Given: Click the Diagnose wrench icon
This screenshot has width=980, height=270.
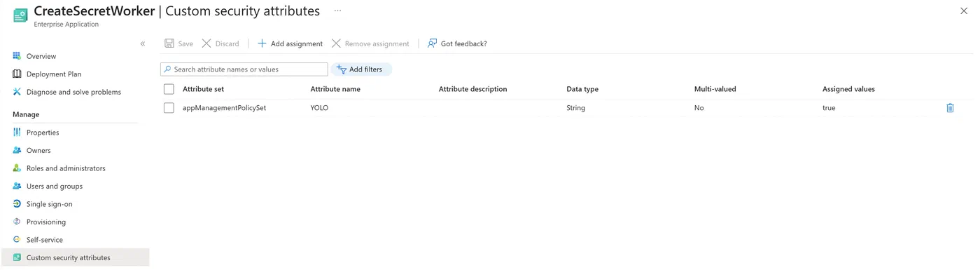Looking at the screenshot, I should (17, 92).
